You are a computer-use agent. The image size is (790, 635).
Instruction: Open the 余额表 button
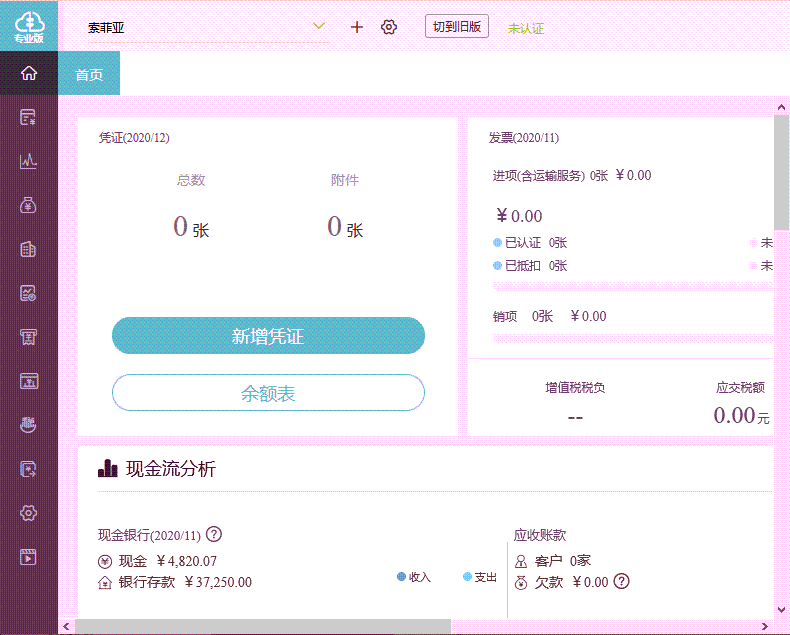tap(268, 393)
